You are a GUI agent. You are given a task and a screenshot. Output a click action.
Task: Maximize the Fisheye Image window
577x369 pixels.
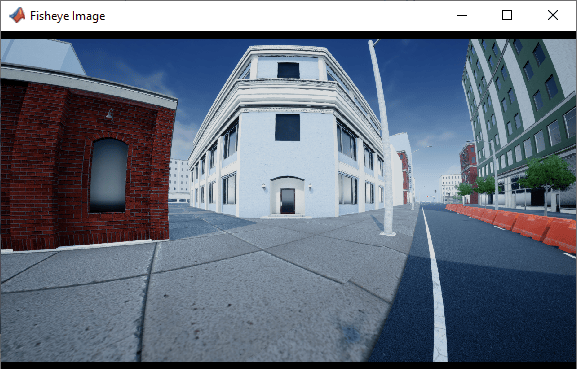[507, 15]
